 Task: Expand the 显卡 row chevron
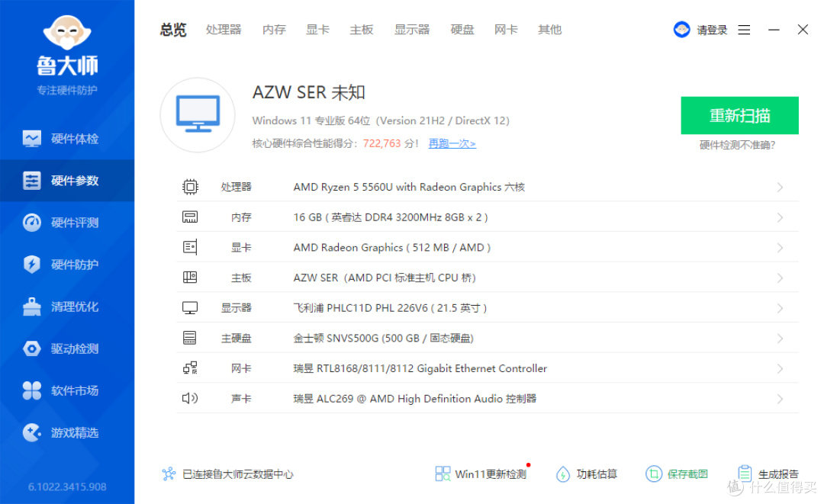(x=780, y=248)
